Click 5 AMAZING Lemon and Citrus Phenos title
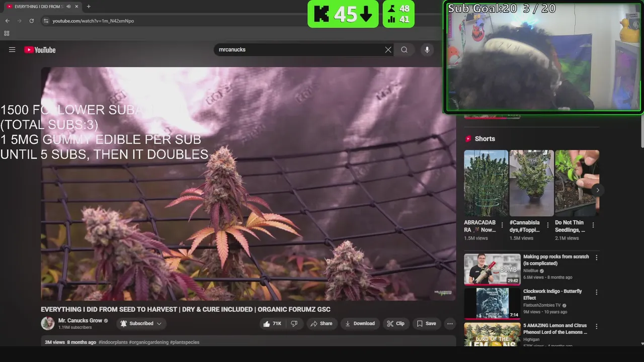 tap(555, 329)
